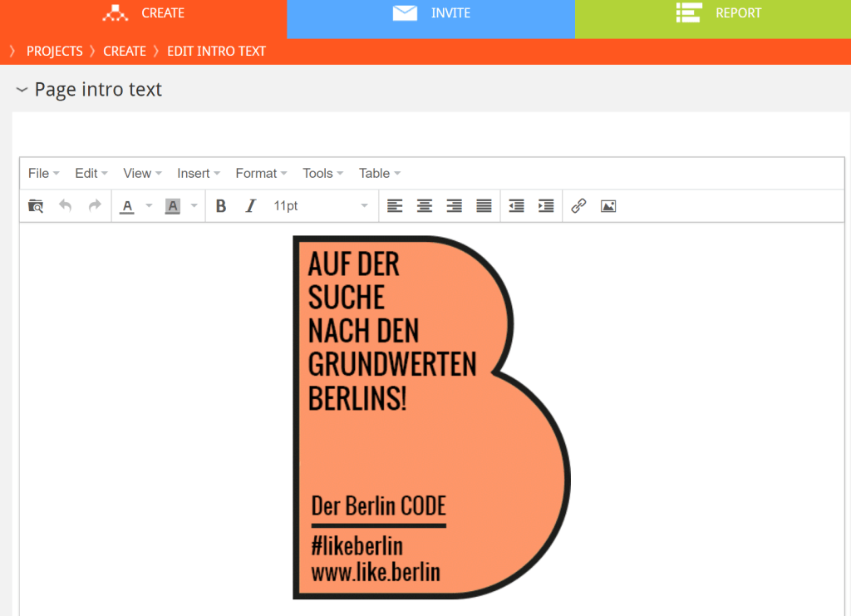Open the insert link dialog
The image size is (851, 616).
tap(579, 206)
